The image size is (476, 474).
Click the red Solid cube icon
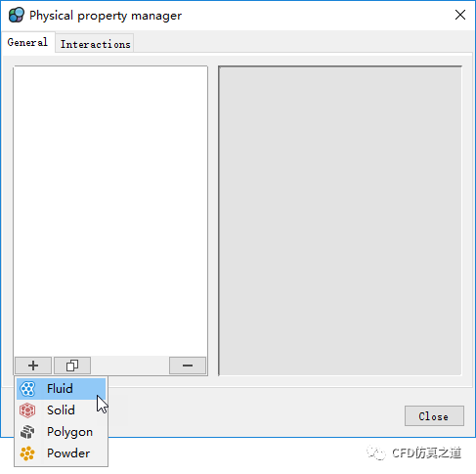click(x=27, y=410)
